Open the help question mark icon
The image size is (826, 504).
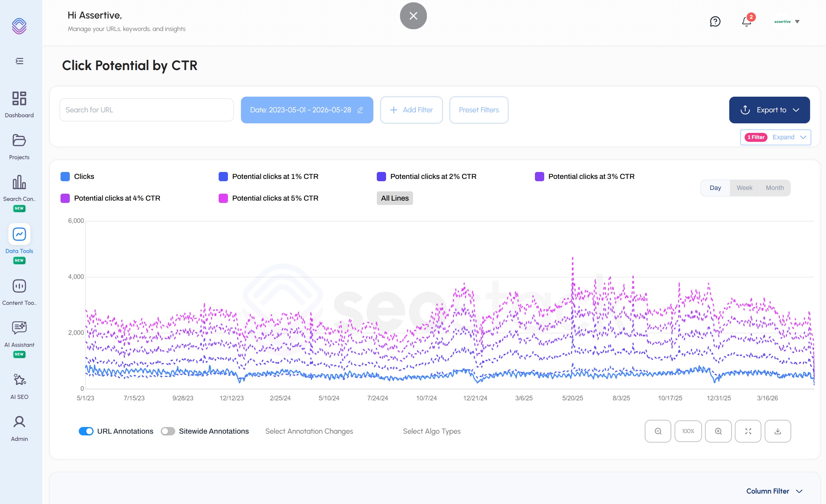pyautogui.click(x=715, y=21)
